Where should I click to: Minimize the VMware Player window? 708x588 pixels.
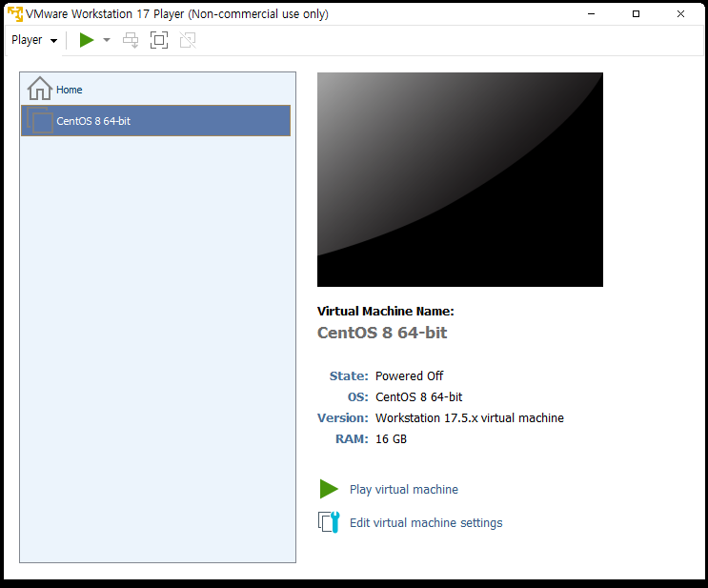point(591,14)
